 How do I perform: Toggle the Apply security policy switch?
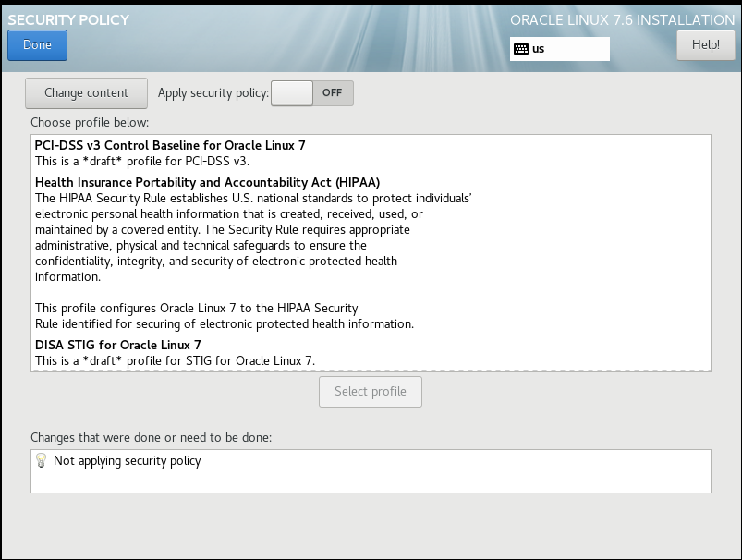[311, 92]
